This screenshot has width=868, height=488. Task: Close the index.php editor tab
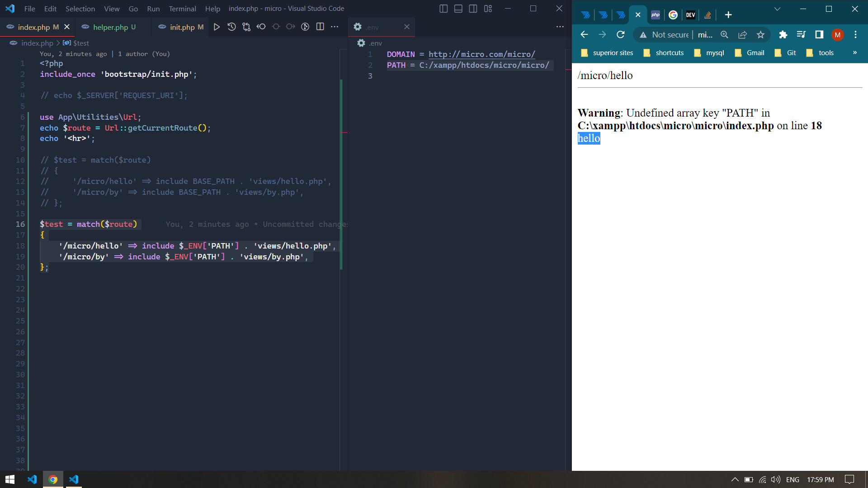67,27
